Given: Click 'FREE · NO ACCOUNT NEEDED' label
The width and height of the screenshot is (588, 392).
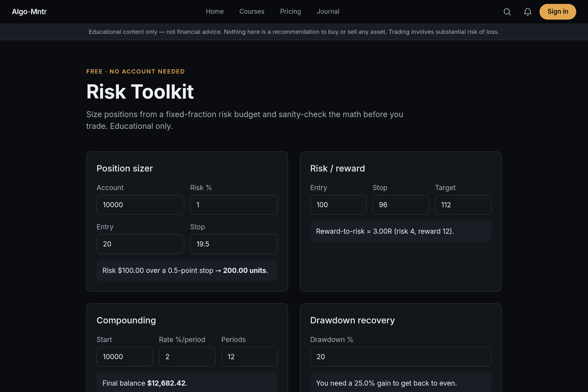Looking at the screenshot, I should (x=135, y=72).
